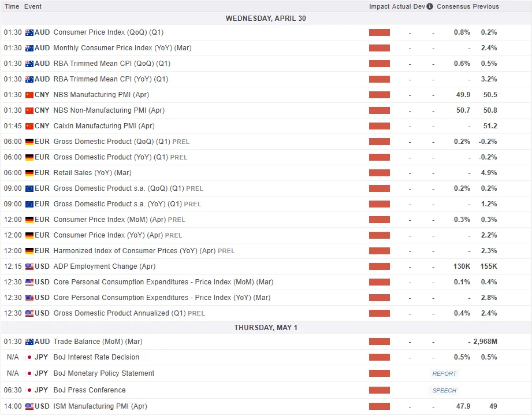Click the 01:45 time for Caixin Manufacturing PMI
The width and height of the screenshot is (532, 415).
[13, 126]
